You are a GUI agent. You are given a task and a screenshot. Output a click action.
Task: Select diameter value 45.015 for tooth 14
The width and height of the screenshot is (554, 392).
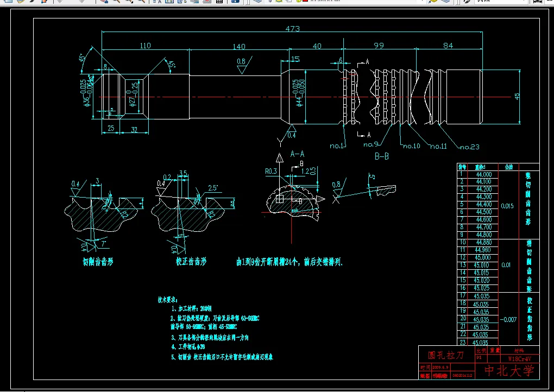[x=482, y=273]
